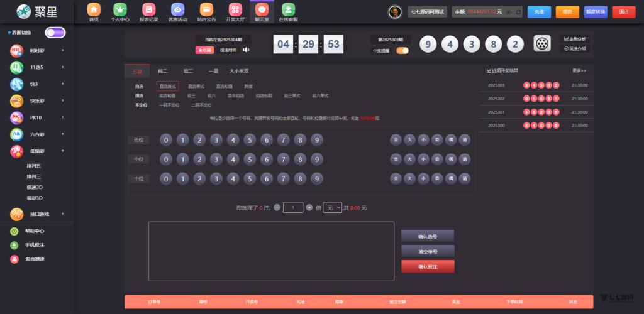Image resolution: width=644 pixels, height=314 pixels.
Task: Open 优惠活动 cloud icon
Action: pyautogui.click(x=177, y=10)
